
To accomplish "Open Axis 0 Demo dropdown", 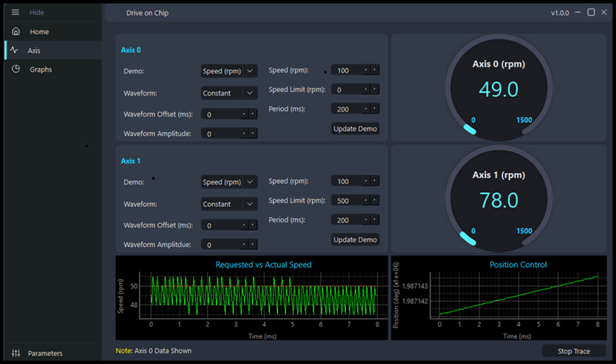I will [x=229, y=71].
